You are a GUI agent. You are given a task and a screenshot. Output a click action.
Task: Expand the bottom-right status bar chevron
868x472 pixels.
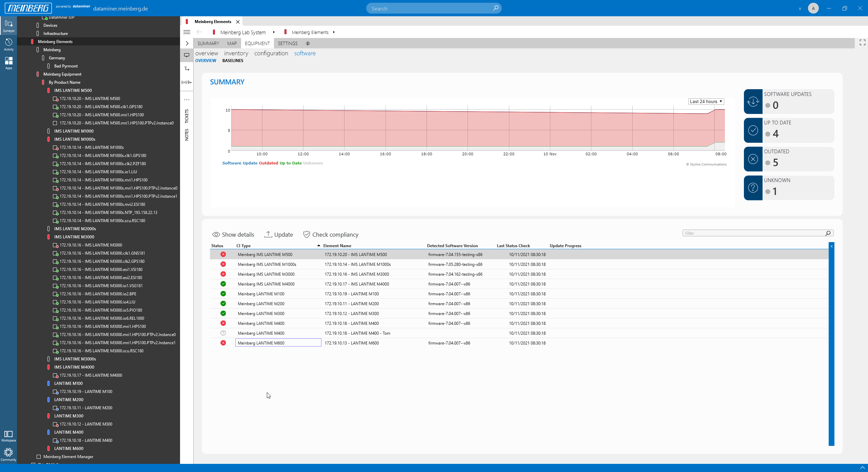[x=863, y=468]
